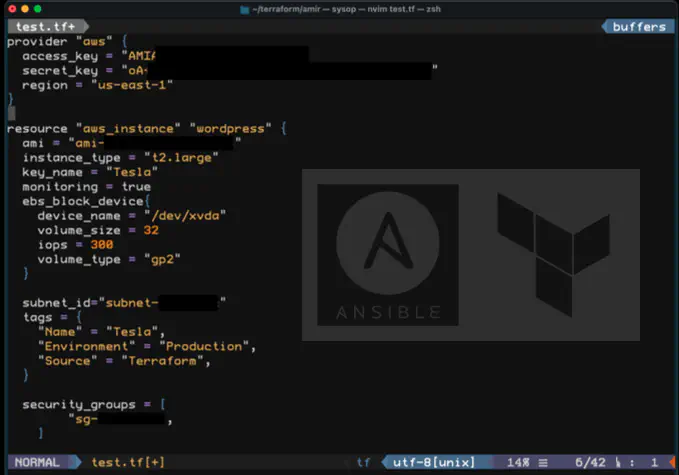Click the Ansible logo in overlay image
The height and width of the screenshot is (475, 679).
(x=388, y=255)
